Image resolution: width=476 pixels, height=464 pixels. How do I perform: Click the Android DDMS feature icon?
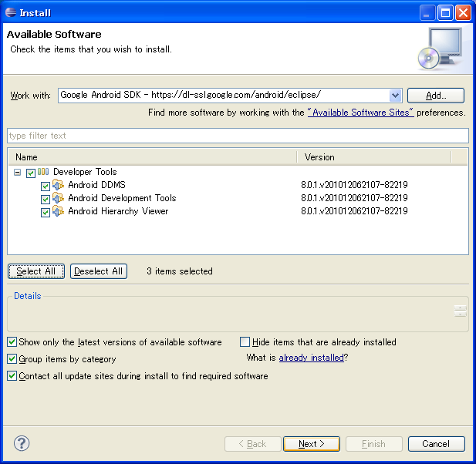pyautogui.click(x=58, y=186)
